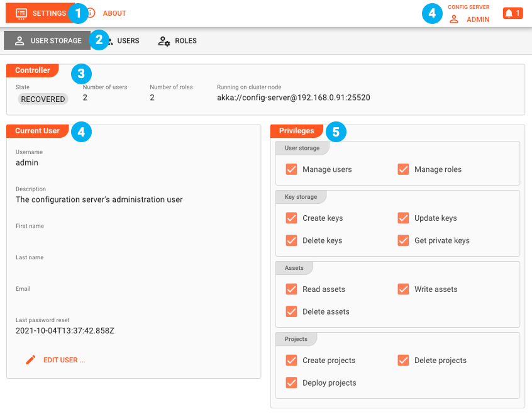
Task: Toggle the Delete projects checkbox
Action: pos(403,361)
